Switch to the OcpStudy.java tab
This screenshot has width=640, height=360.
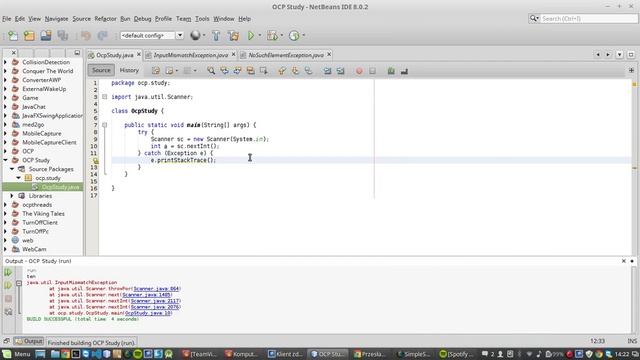(115, 55)
